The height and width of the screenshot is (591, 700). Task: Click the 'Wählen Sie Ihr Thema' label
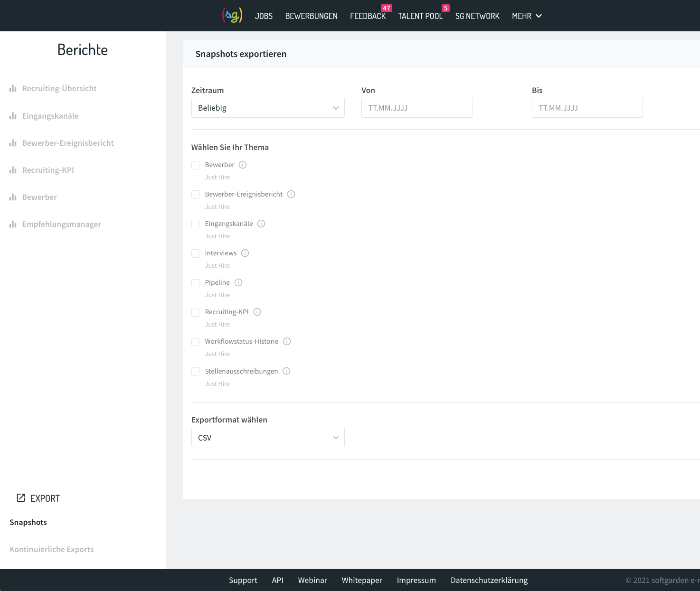(230, 147)
